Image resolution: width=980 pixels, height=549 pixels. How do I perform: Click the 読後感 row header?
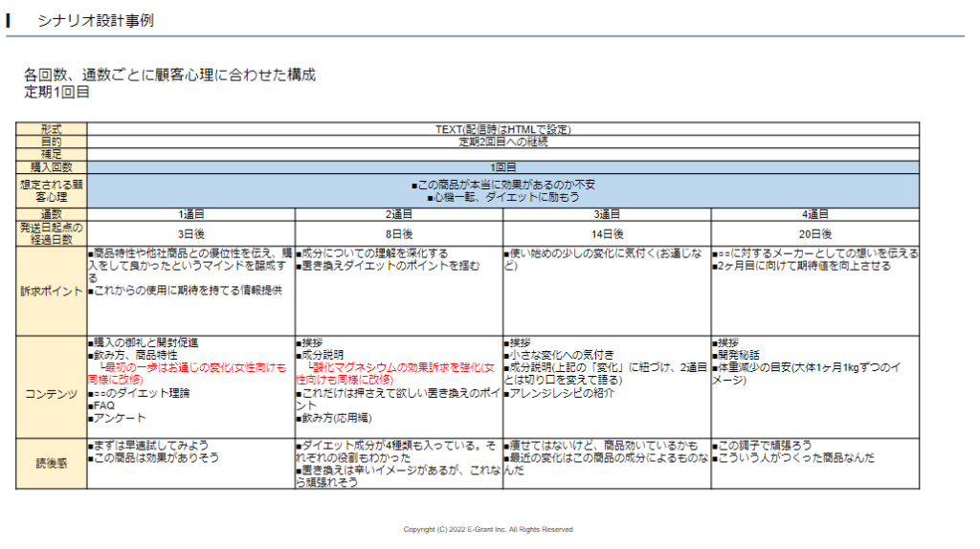[x=51, y=464]
